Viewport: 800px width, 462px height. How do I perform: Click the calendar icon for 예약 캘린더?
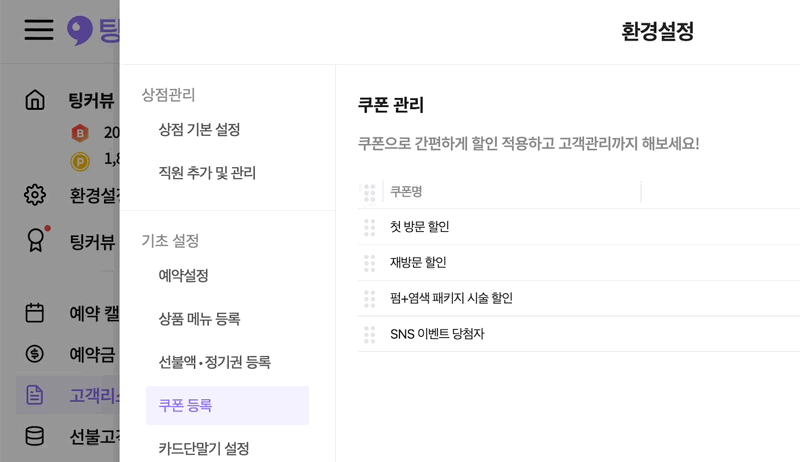tap(35, 313)
